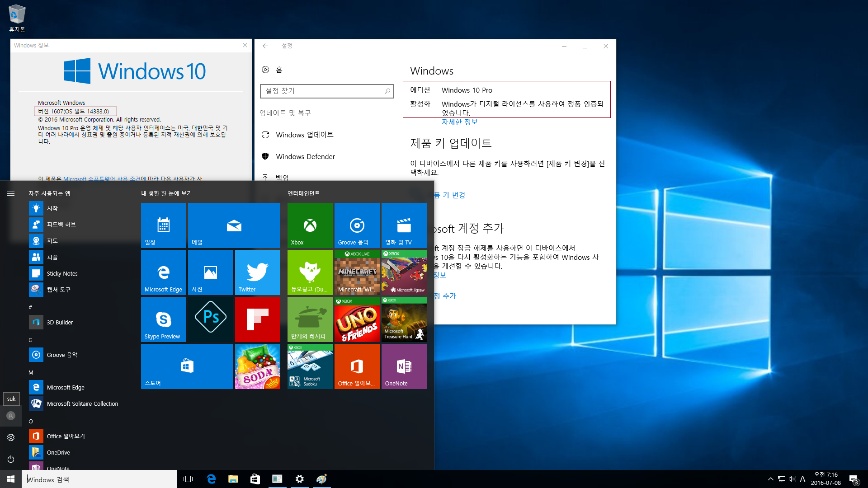The width and height of the screenshot is (868, 488).
Task: Open the Photoshop Express tile
Action: tap(211, 319)
